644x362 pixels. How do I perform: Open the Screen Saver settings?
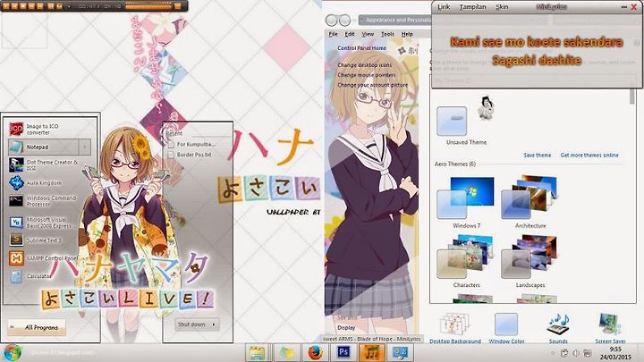(610, 327)
